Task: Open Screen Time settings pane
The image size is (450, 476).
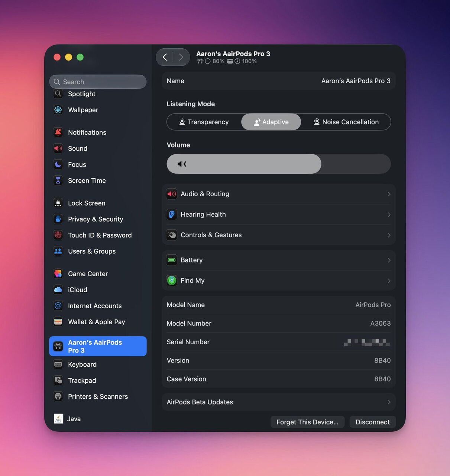Action: [98, 180]
